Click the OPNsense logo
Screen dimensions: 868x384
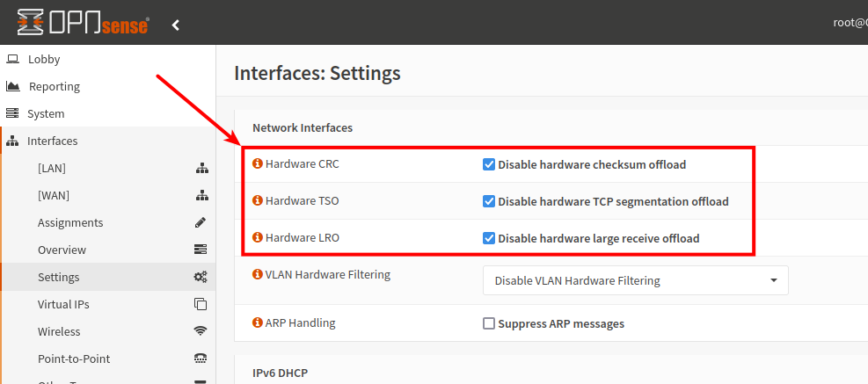(x=83, y=24)
